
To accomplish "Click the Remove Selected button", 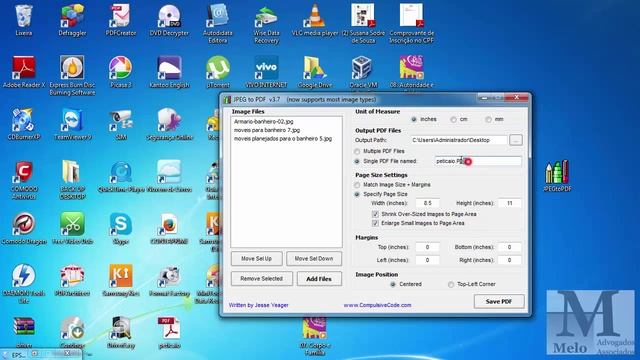I will click(262, 279).
